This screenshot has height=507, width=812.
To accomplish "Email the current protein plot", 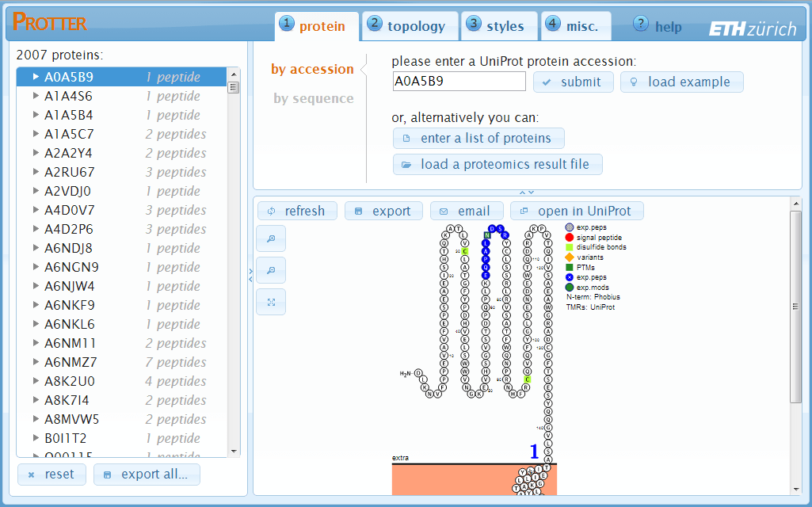I will click(465, 211).
